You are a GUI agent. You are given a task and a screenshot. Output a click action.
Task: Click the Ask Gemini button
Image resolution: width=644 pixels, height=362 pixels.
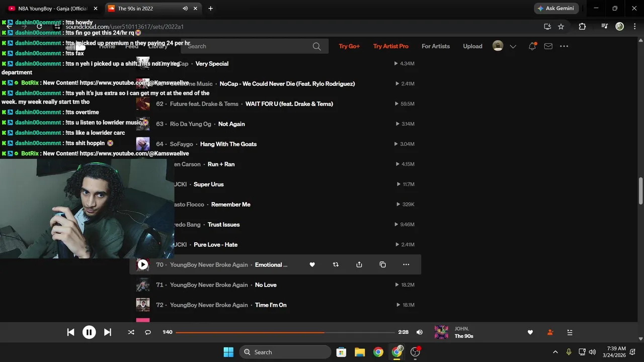556,9
